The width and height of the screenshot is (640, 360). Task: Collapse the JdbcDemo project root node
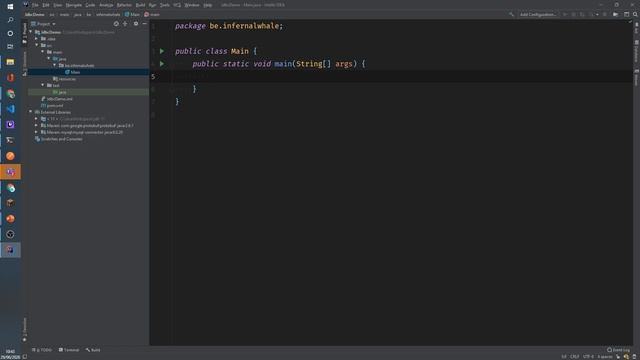click(x=31, y=32)
